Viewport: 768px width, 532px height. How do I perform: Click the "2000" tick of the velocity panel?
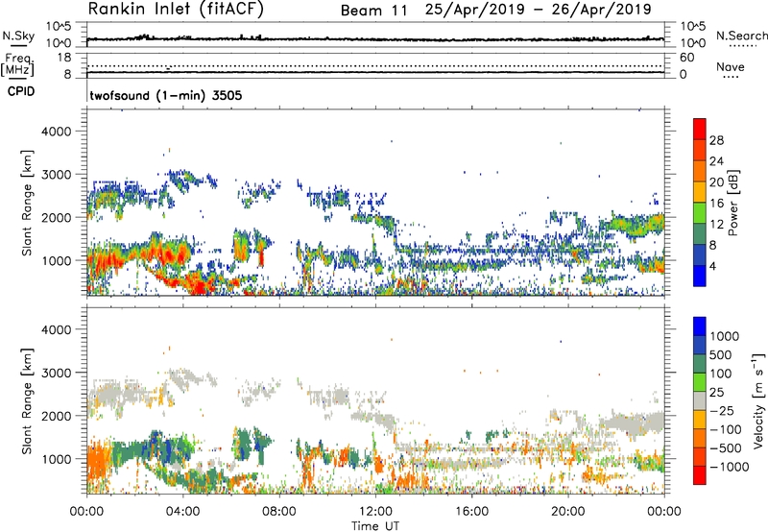pos(56,416)
